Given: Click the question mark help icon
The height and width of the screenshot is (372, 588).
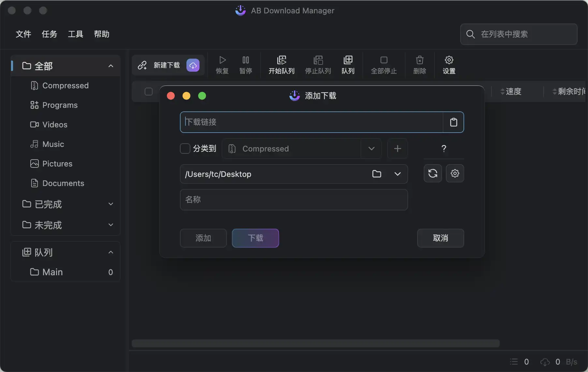Looking at the screenshot, I should [444, 149].
